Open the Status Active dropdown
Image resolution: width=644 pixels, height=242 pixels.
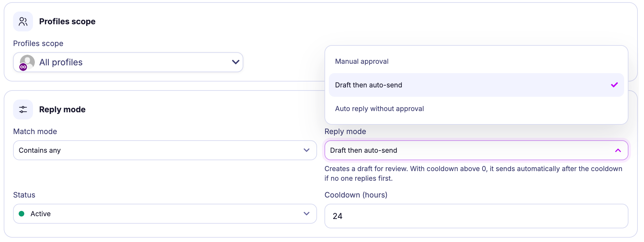point(165,214)
